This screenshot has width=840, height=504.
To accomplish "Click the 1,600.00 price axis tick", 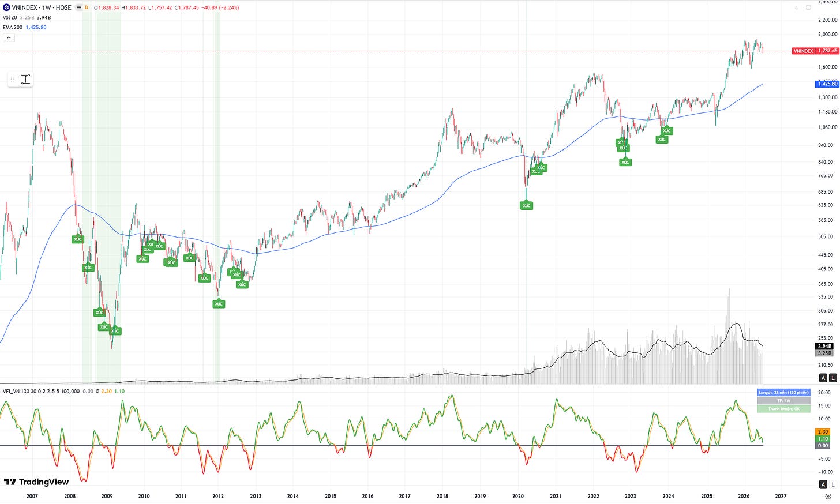I will (827, 67).
